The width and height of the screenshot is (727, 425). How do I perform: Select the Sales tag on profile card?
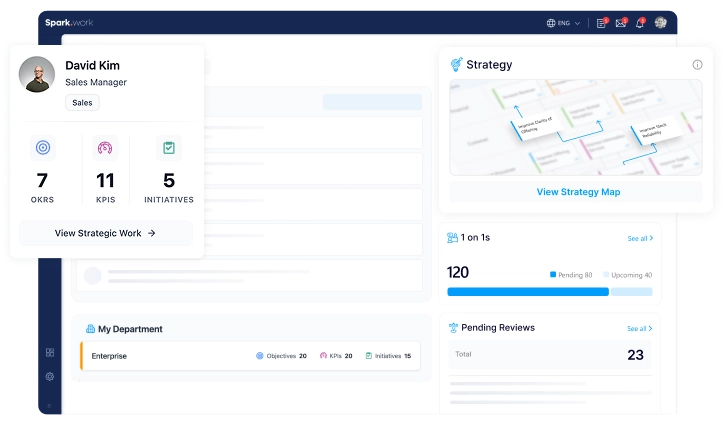tap(82, 103)
